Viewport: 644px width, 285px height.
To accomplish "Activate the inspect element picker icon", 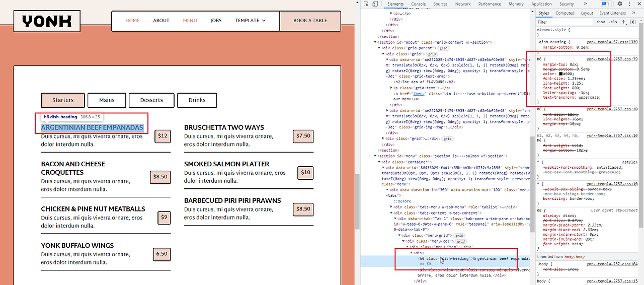I will pos(366,4).
